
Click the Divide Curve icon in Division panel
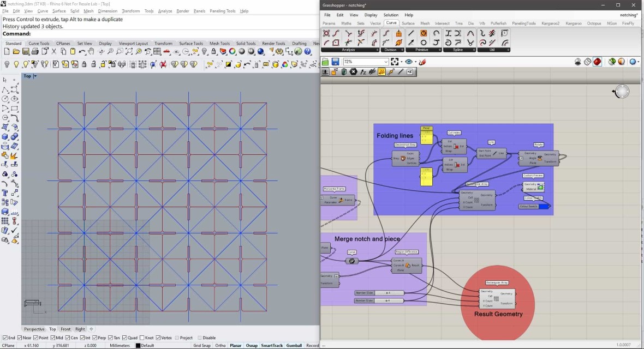pos(386,33)
